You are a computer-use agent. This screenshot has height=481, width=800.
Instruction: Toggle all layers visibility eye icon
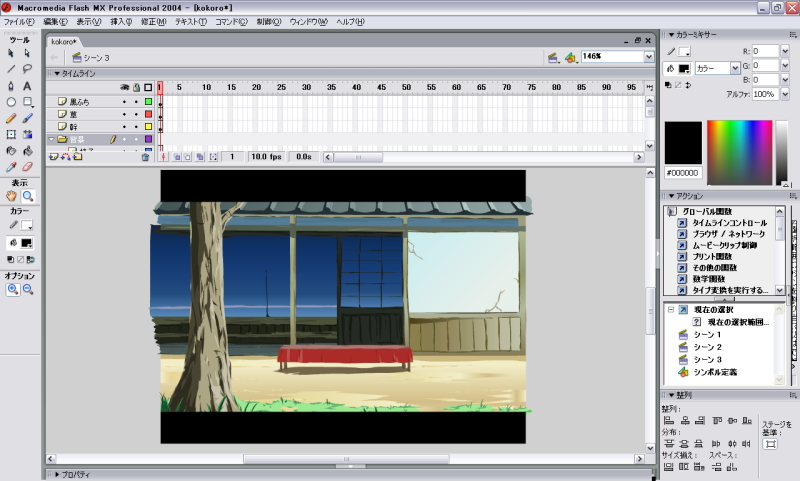(124, 88)
